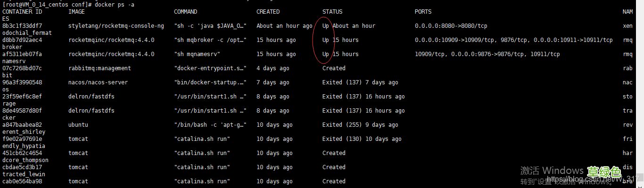Select wrapped name 'endly_hypatia'
The height and width of the screenshot is (188, 644).
click(24, 146)
